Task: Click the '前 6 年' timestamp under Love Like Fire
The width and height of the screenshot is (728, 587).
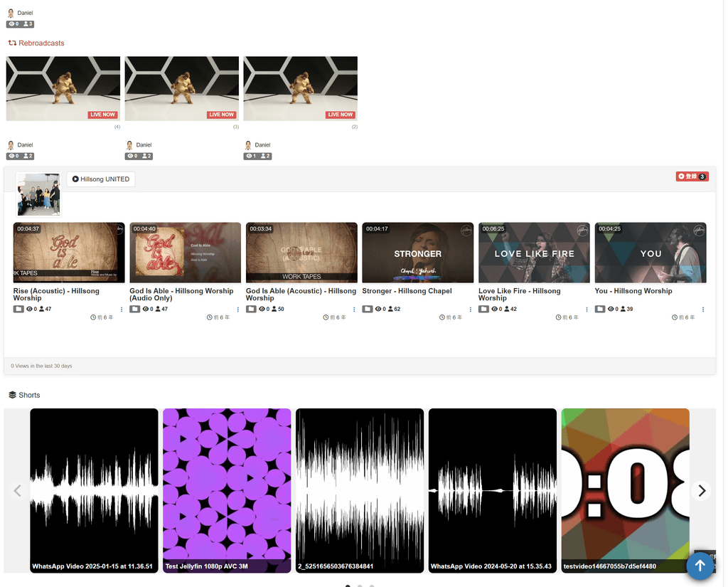Action: (567, 317)
